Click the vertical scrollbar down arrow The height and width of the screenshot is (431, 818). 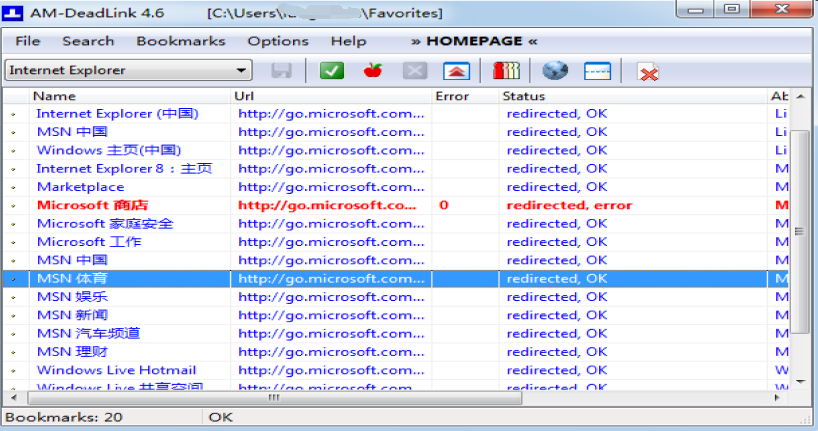pyautogui.click(x=799, y=381)
